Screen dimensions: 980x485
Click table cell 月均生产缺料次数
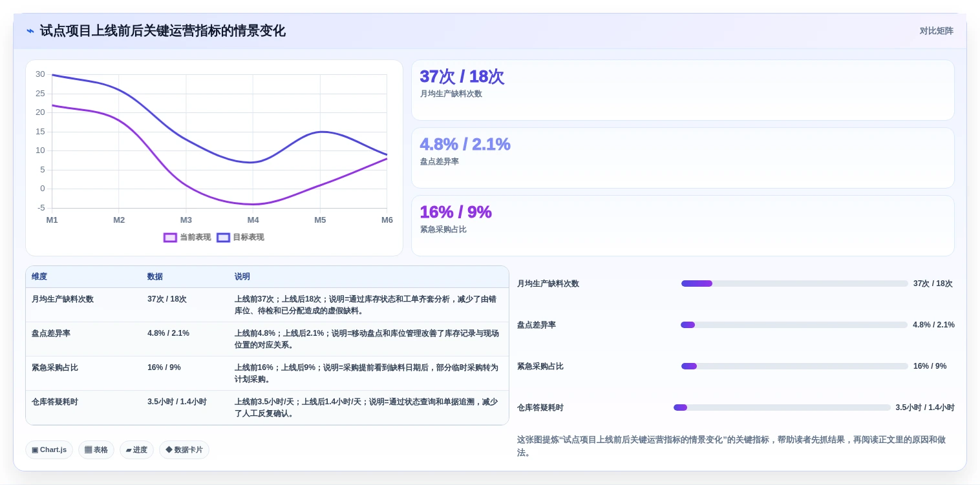[63, 299]
